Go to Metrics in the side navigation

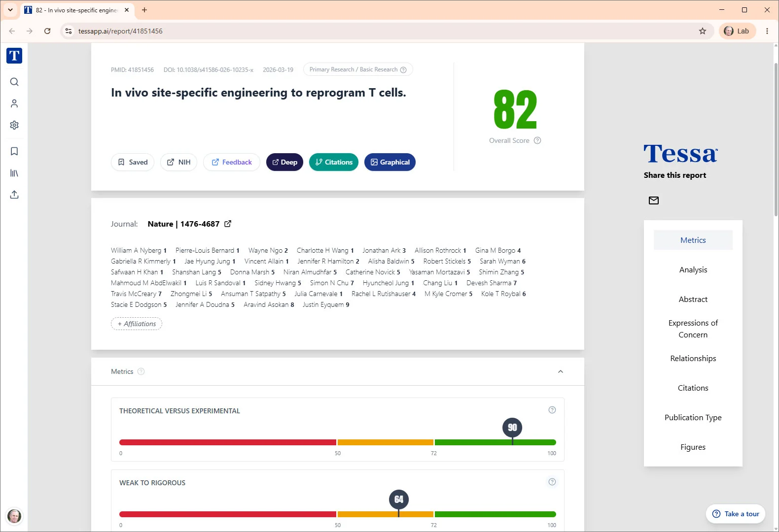693,240
